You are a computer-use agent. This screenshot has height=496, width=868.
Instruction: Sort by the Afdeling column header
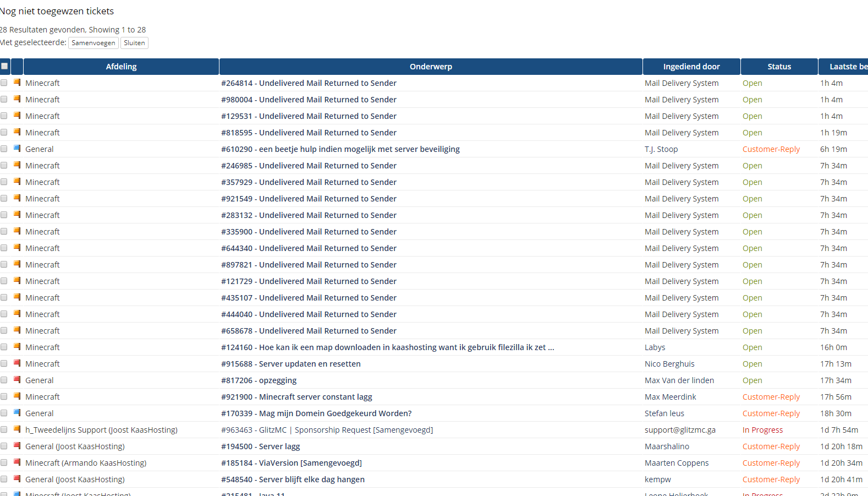pos(121,67)
